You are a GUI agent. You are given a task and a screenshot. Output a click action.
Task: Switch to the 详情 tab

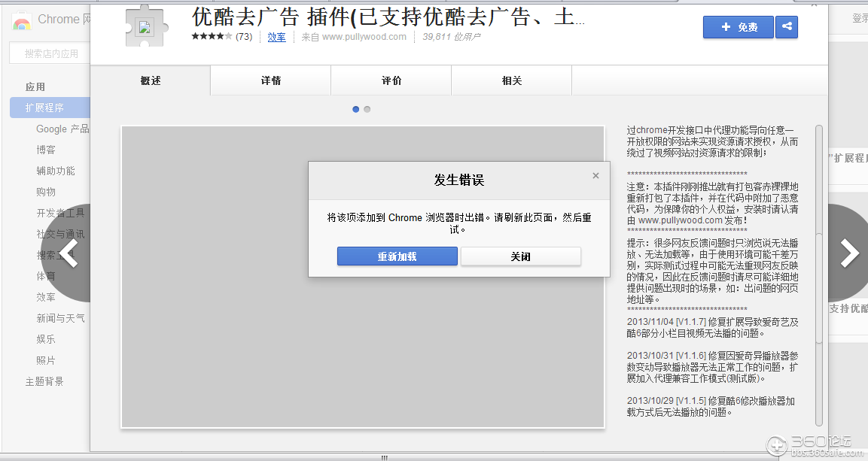point(270,79)
